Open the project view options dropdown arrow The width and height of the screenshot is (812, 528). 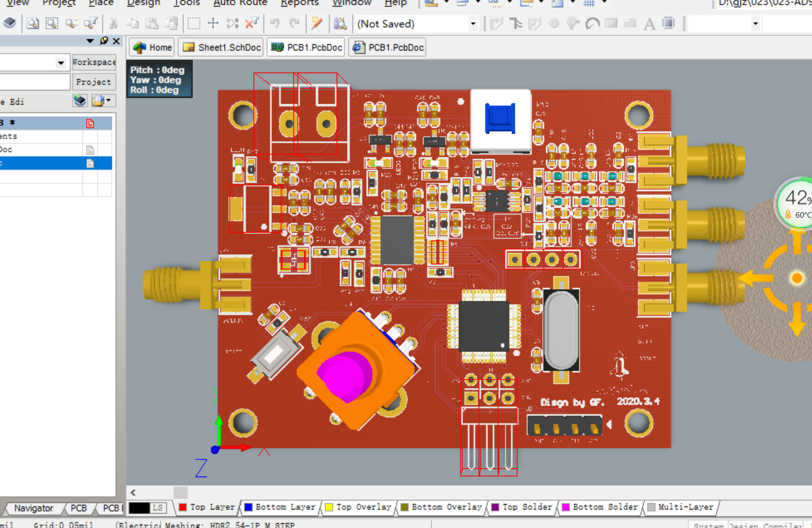pyautogui.click(x=109, y=100)
